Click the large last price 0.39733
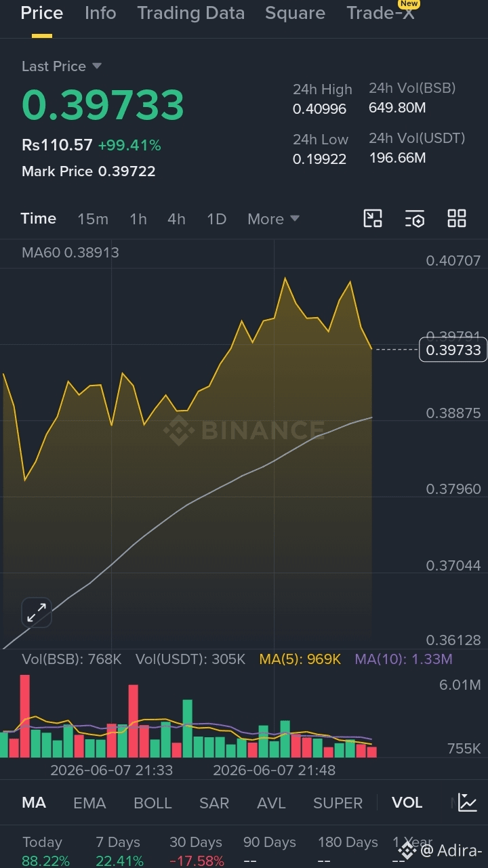 103,105
